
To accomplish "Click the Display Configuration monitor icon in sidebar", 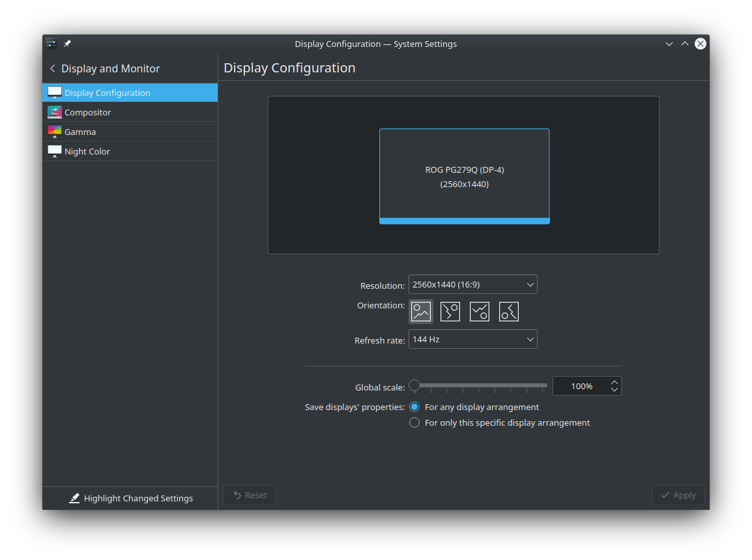I will 55,93.
